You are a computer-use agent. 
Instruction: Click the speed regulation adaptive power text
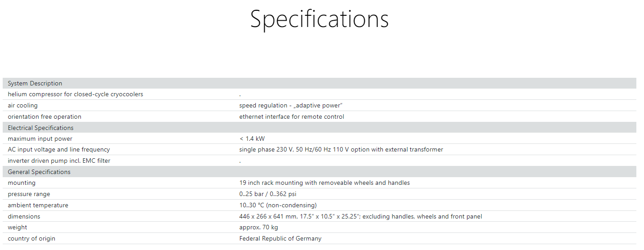pos(291,105)
